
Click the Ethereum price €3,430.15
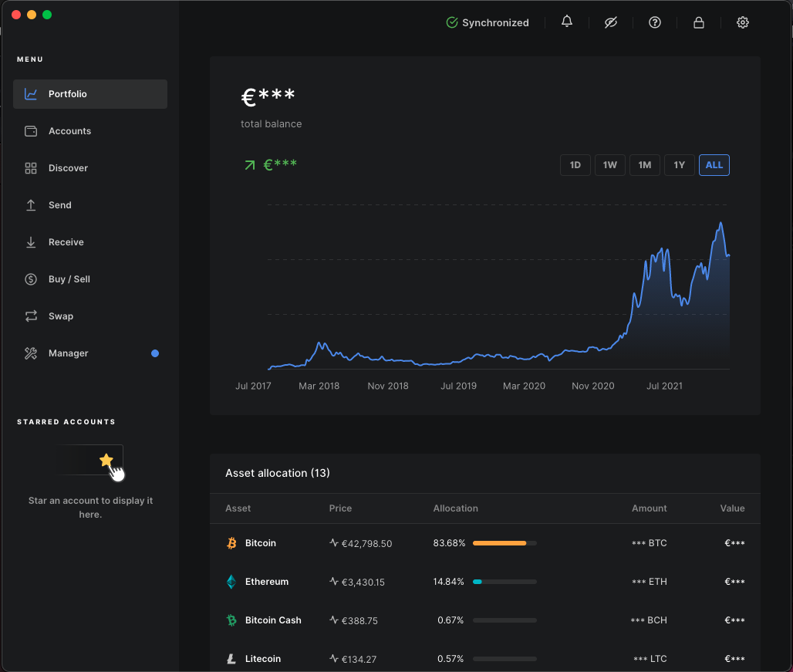[363, 582]
